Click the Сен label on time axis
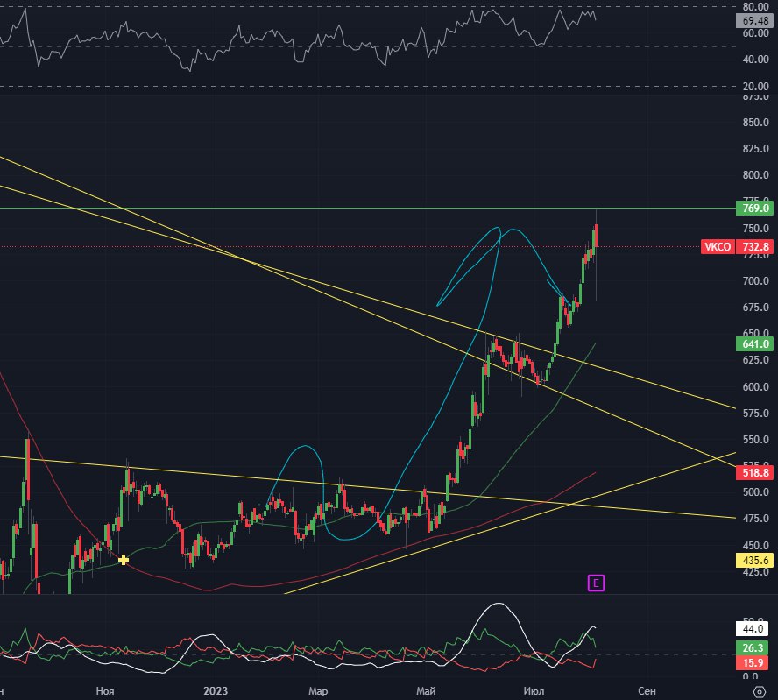 pos(647,692)
